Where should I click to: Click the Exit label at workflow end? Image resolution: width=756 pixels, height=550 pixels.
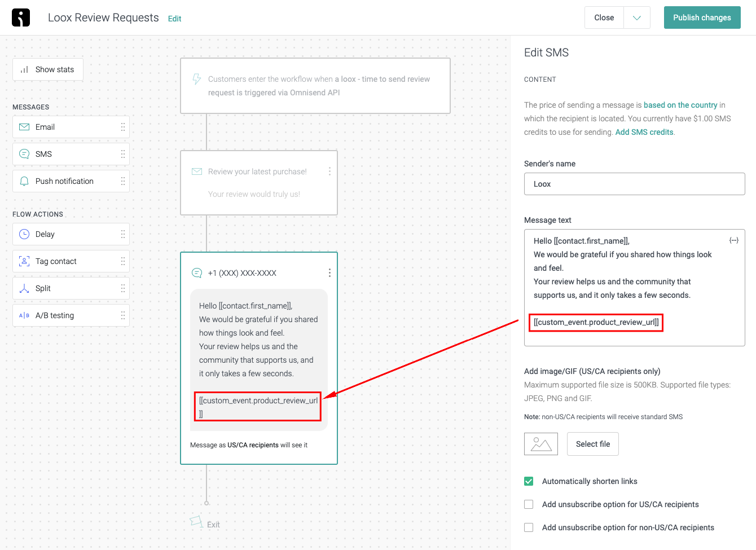213,525
